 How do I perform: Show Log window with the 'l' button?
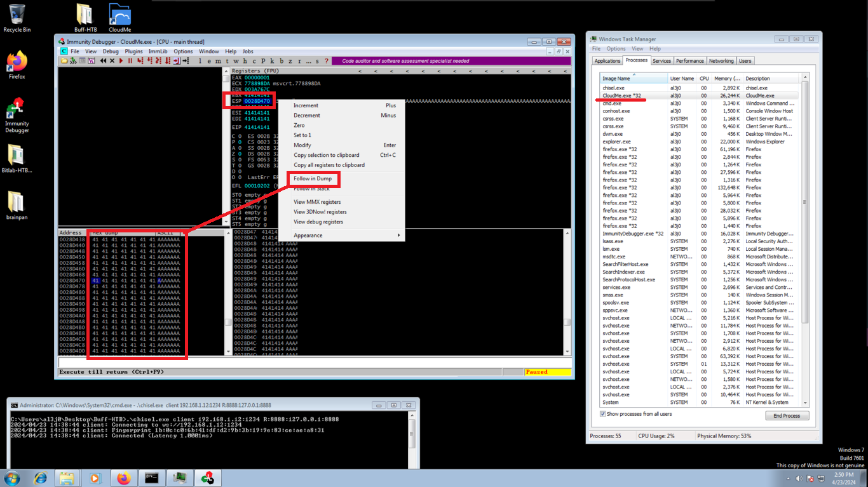(x=200, y=61)
